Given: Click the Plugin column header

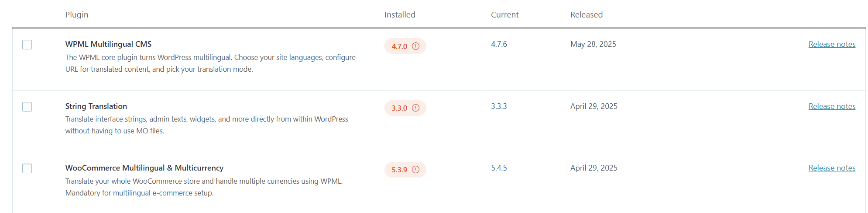Looking at the screenshot, I should coord(77,14).
